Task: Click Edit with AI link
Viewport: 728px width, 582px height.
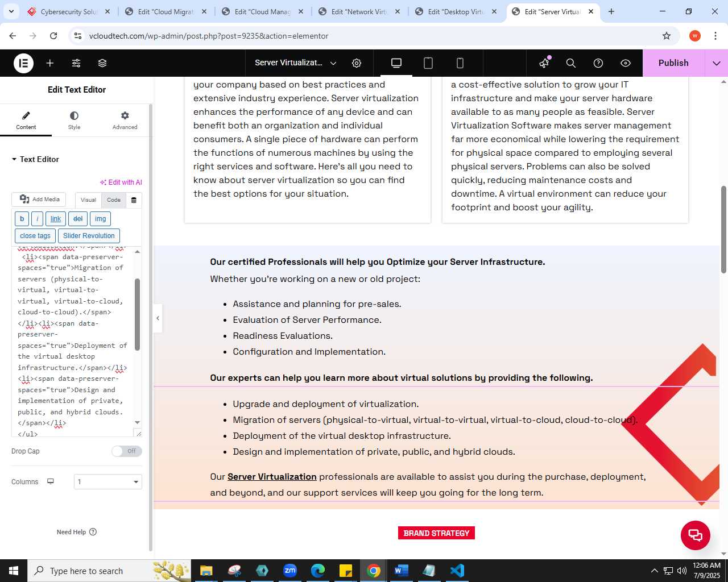Action: pyautogui.click(x=121, y=182)
